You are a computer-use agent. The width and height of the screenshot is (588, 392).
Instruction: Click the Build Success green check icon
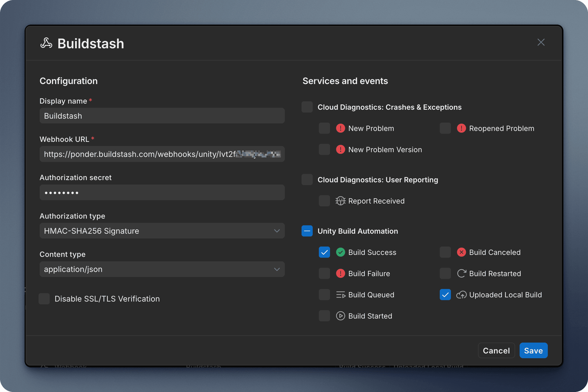point(340,252)
